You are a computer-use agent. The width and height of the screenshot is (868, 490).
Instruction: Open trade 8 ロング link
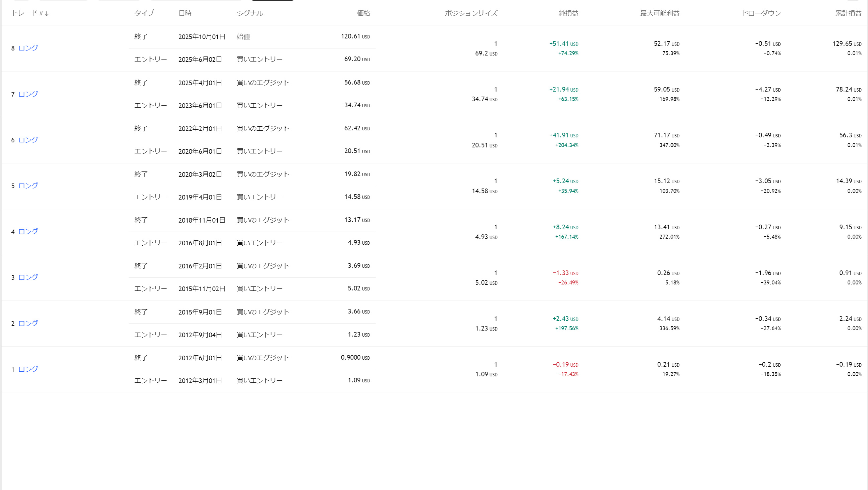click(28, 48)
